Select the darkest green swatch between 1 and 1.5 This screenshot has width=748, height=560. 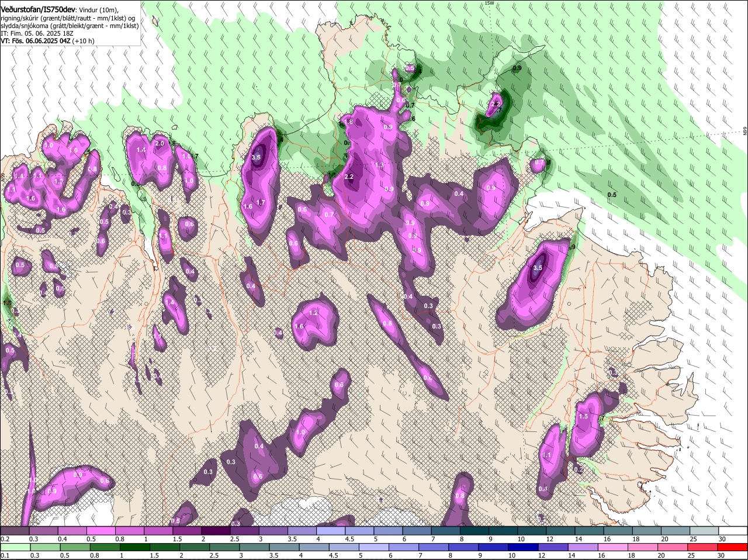[x=136, y=547]
